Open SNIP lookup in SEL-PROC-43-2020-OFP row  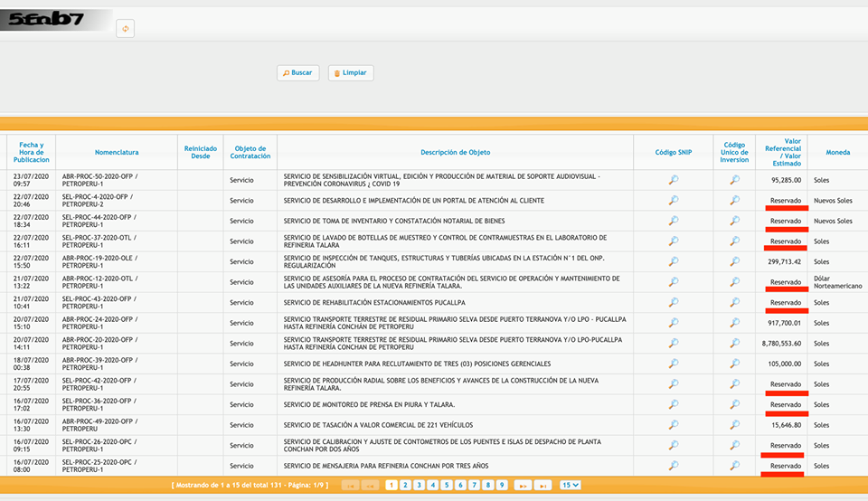pos(673,302)
